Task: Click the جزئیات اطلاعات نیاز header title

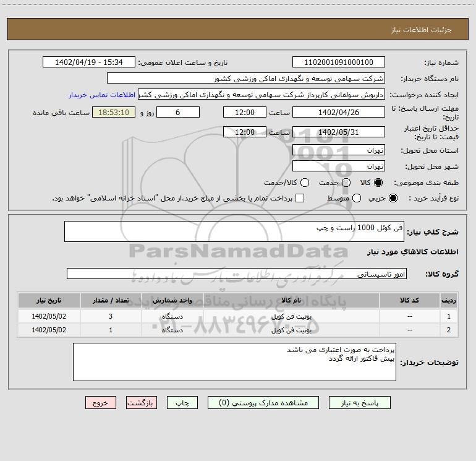Action: tap(421, 30)
